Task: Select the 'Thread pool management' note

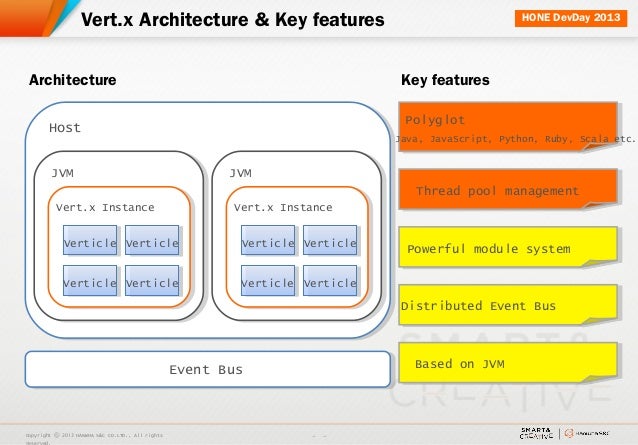Action: pos(508,190)
